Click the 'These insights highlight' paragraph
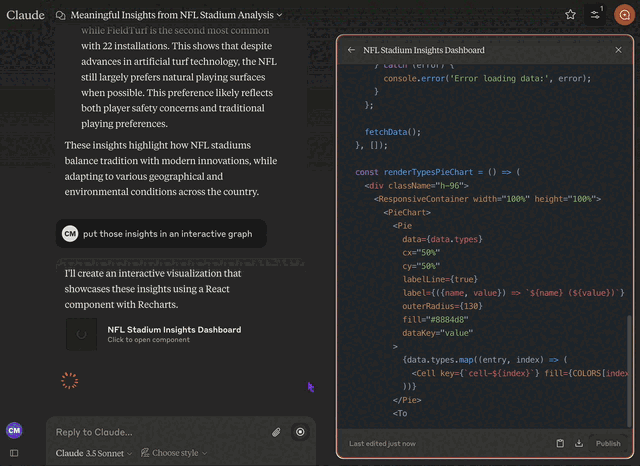Image resolution: width=640 pixels, height=466 pixels. [171, 169]
